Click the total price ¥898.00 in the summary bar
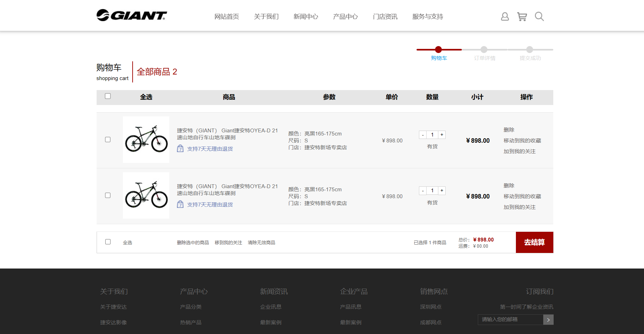Viewport: 644px width, 334px height. click(483, 240)
